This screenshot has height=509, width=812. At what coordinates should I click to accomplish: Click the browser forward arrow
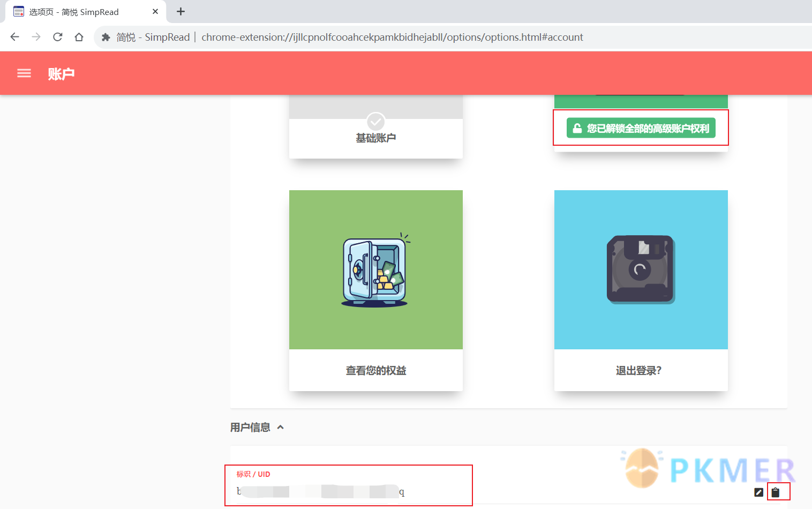(x=36, y=37)
